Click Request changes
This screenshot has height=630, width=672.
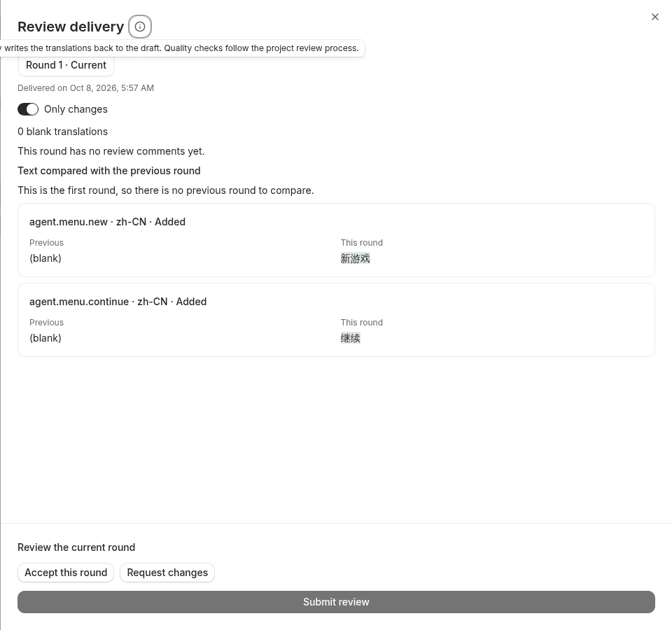(167, 573)
